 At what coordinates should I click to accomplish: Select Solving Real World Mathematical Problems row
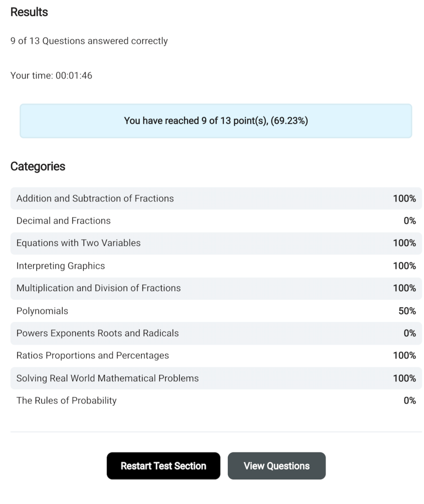click(x=108, y=378)
